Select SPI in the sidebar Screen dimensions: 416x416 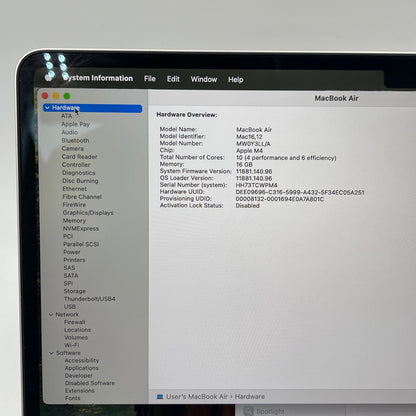[68, 283]
